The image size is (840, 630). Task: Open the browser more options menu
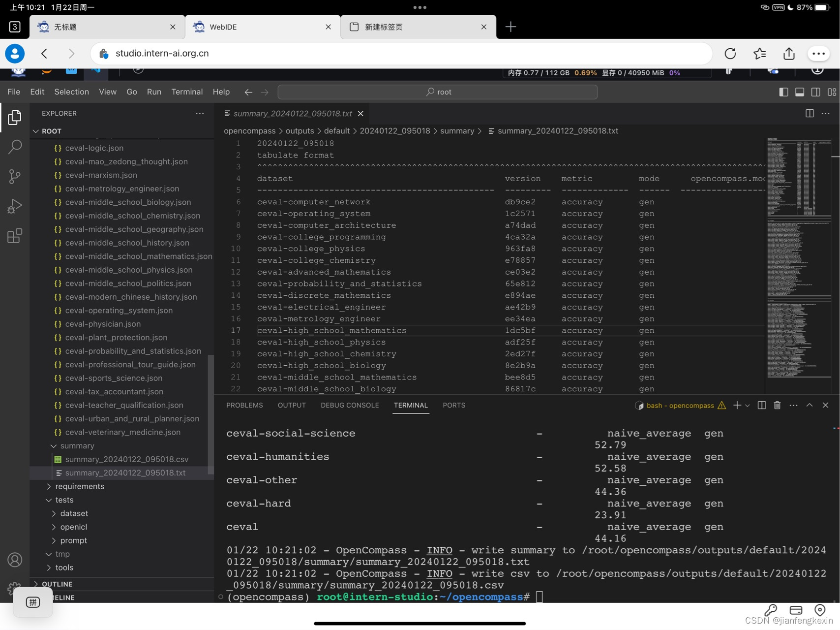[x=819, y=54]
